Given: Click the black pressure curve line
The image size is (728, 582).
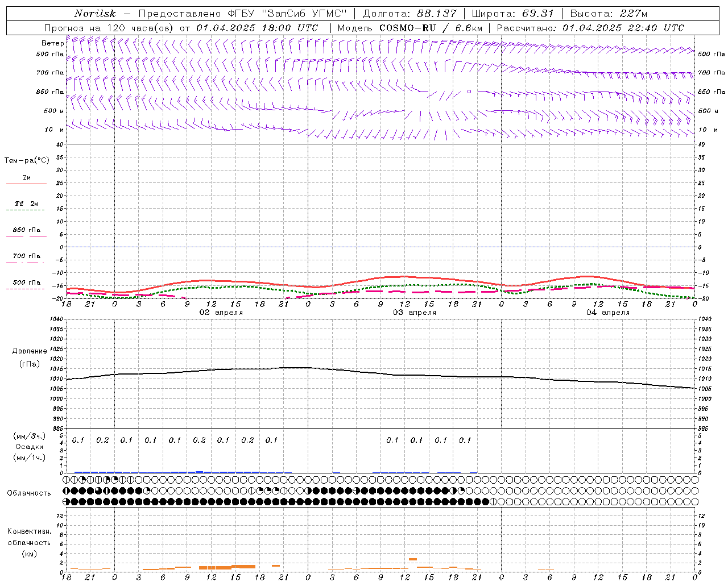Looking at the screenshot, I should 307,368.
